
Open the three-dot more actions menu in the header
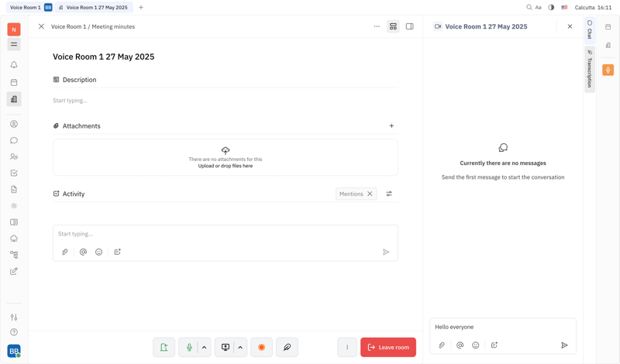coord(377,26)
